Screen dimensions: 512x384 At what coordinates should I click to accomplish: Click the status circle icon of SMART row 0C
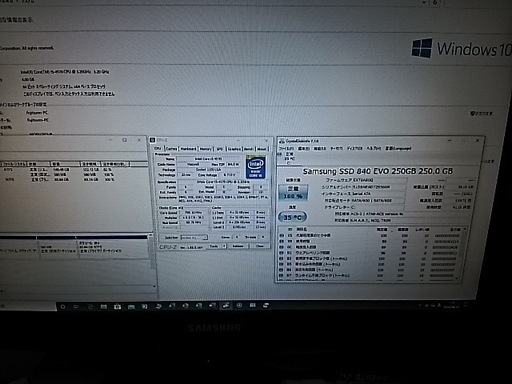[282, 247]
